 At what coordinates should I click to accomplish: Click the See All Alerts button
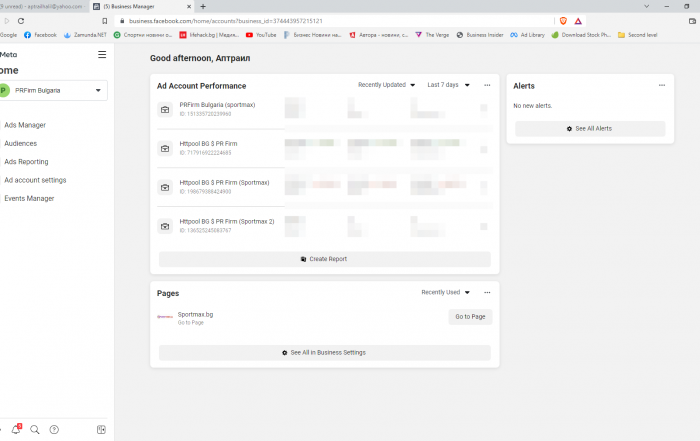point(590,129)
